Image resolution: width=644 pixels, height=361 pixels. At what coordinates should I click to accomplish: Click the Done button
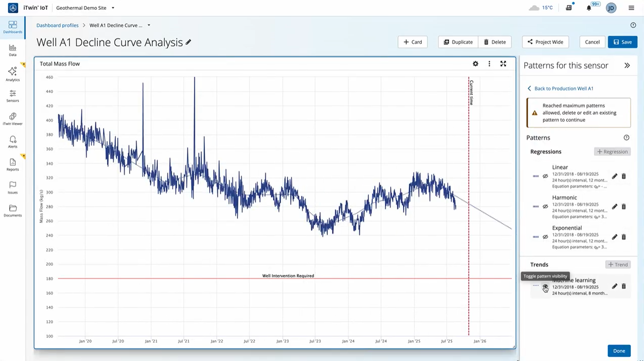619,351
